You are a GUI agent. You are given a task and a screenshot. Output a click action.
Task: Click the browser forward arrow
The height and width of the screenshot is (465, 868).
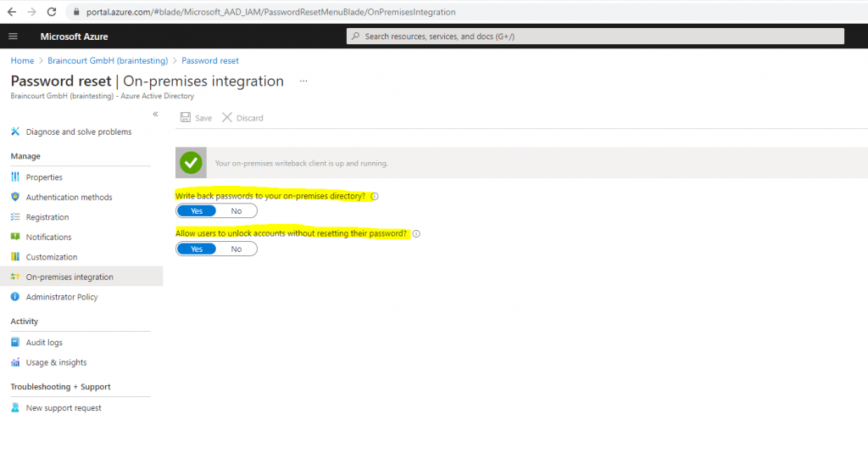click(x=31, y=12)
